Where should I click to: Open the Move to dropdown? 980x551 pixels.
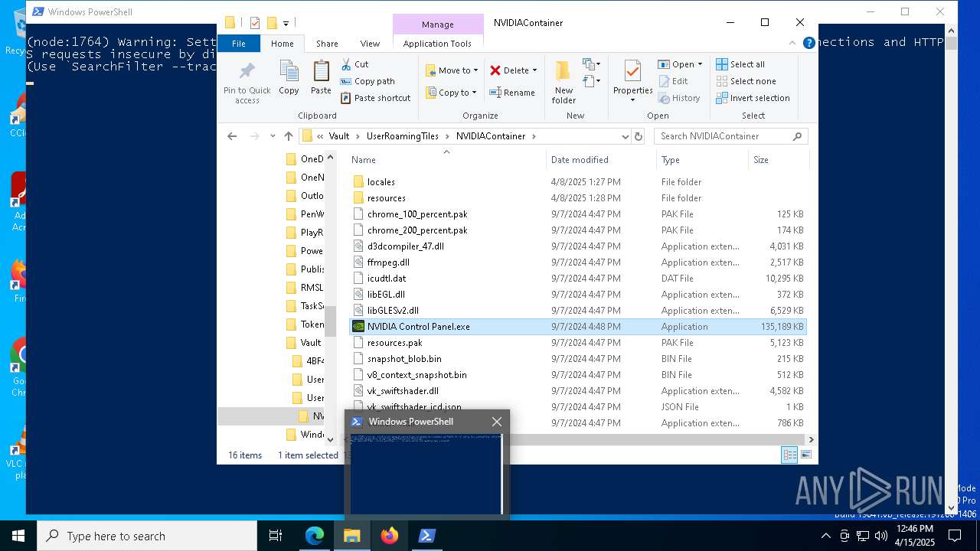point(452,70)
